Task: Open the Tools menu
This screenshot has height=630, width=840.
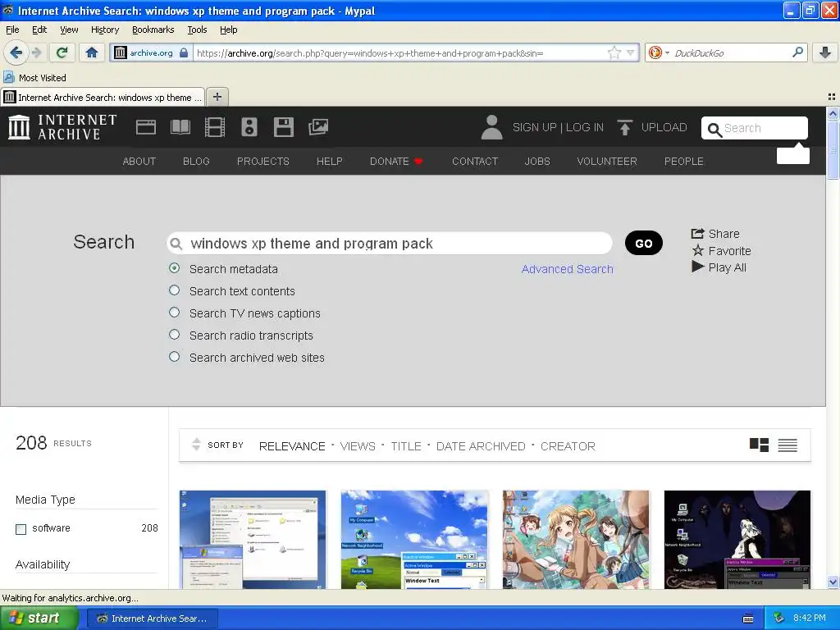Action: 197,30
